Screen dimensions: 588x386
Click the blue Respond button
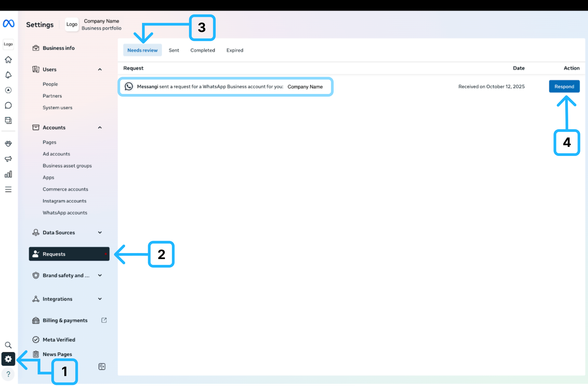click(564, 86)
